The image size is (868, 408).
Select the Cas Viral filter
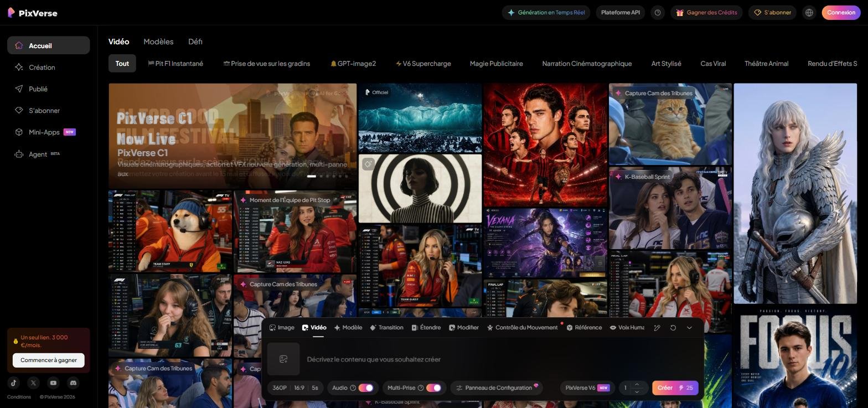[x=713, y=64]
